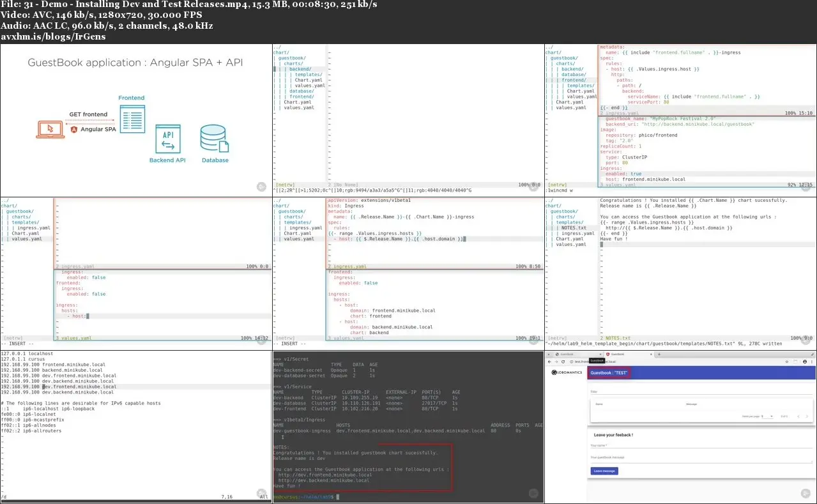817x504 pixels.
Task: Click the 'File: 31 - Demo' header line
Action: click(188, 4)
